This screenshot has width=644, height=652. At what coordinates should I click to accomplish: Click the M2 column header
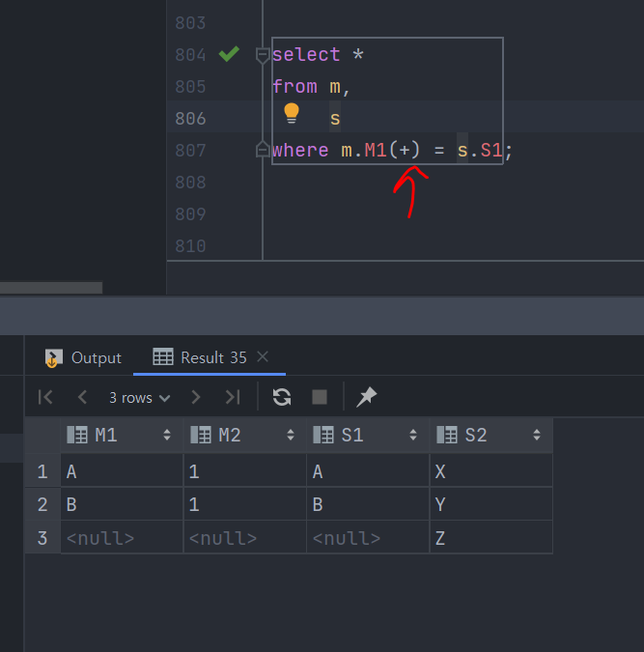(245, 435)
